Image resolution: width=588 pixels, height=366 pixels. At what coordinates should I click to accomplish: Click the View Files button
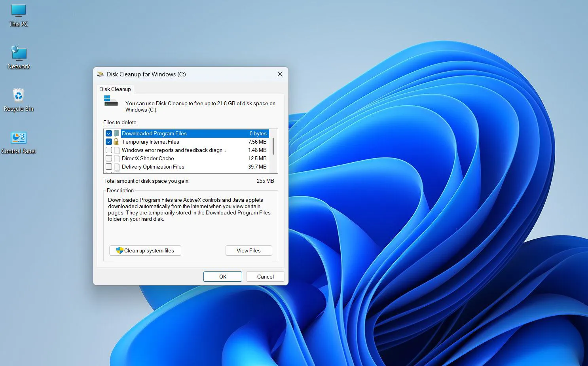pos(248,250)
